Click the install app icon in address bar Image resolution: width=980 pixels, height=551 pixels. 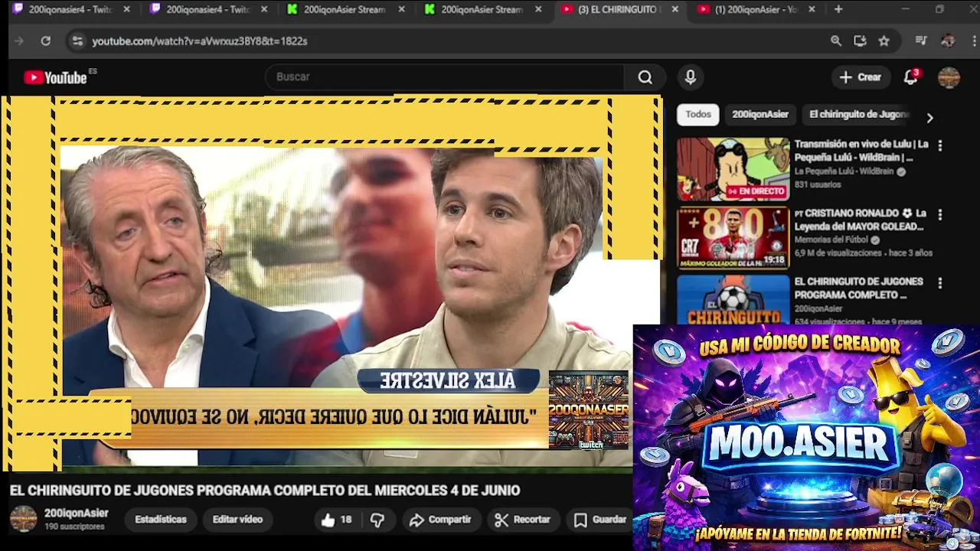click(860, 41)
